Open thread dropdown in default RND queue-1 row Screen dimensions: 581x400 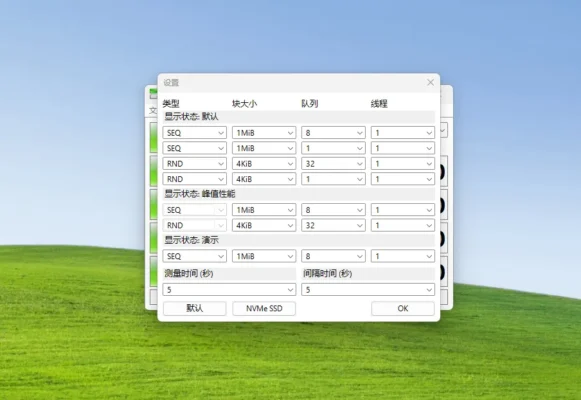[x=403, y=179]
